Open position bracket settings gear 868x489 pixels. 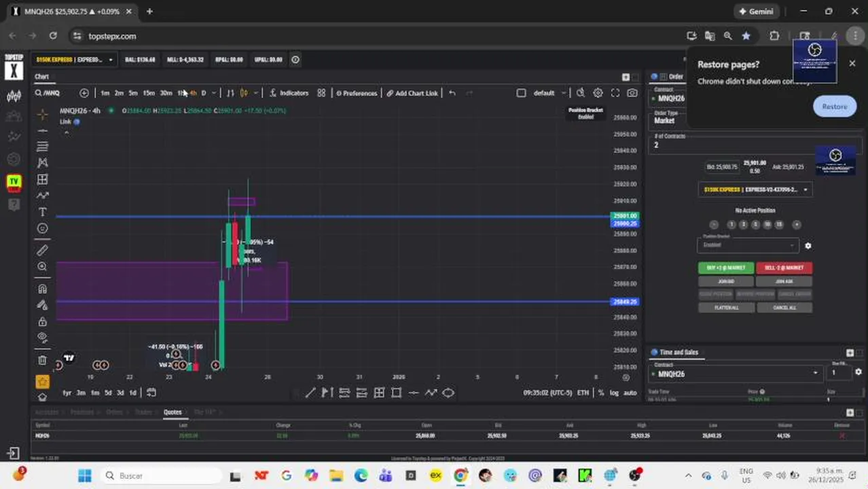click(808, 246)
